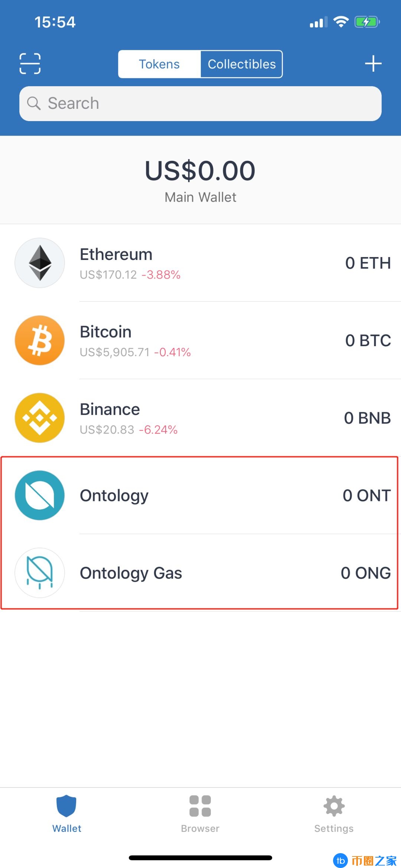Tap the plus icon to add tokens

pyautogui.click(x=373, y=64)
